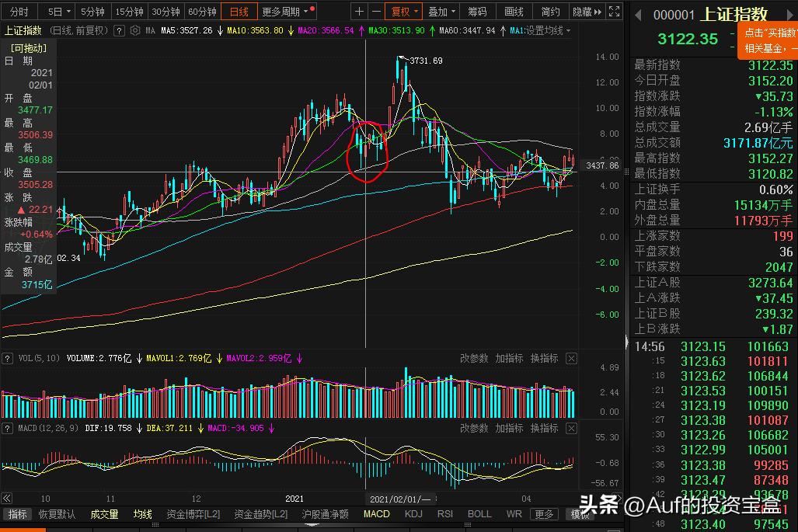
Task: Click the MA10 down arrow indicator
Action: (291, 31)
